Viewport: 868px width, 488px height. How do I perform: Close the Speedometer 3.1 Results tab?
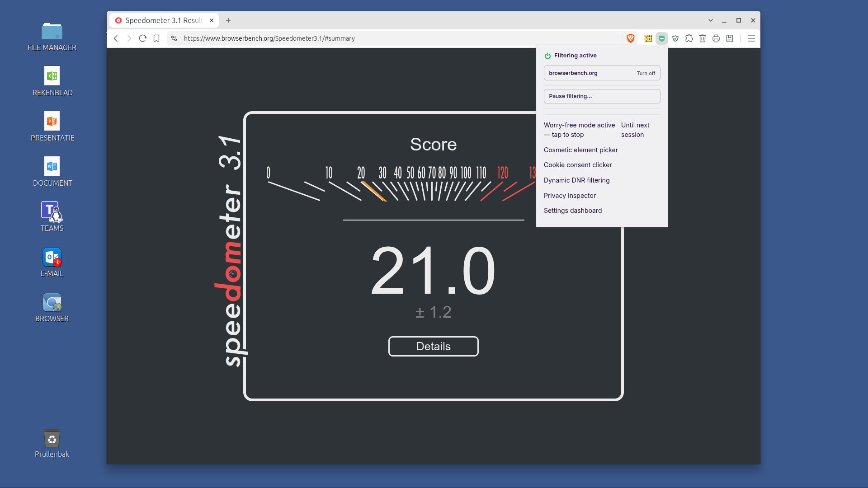click(x=211, y=20)
